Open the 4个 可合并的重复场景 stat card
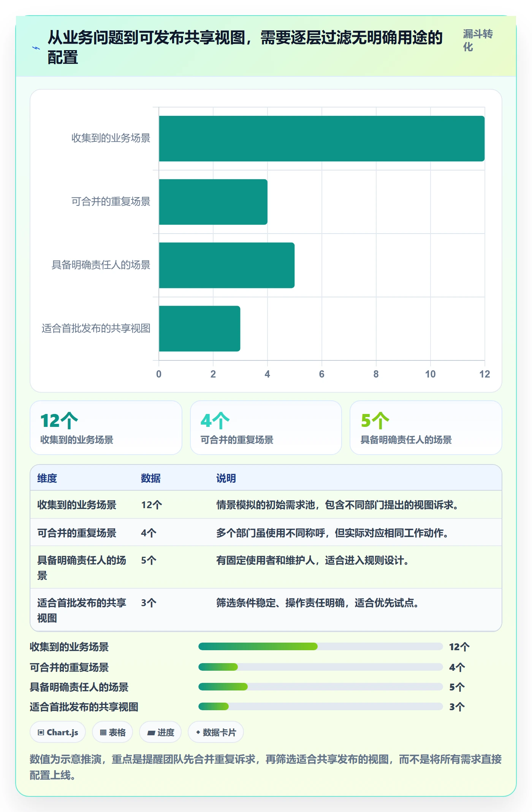Viewport: 532px width, 812px height. coord(266,428)
